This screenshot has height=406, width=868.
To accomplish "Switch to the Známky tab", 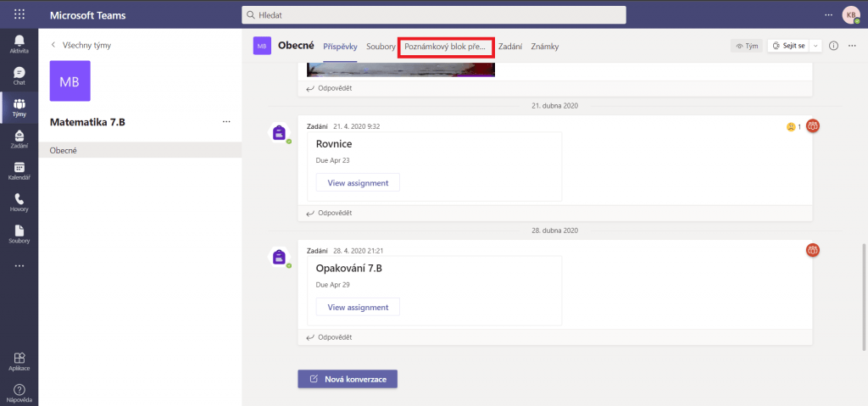I will pos(544,46).
